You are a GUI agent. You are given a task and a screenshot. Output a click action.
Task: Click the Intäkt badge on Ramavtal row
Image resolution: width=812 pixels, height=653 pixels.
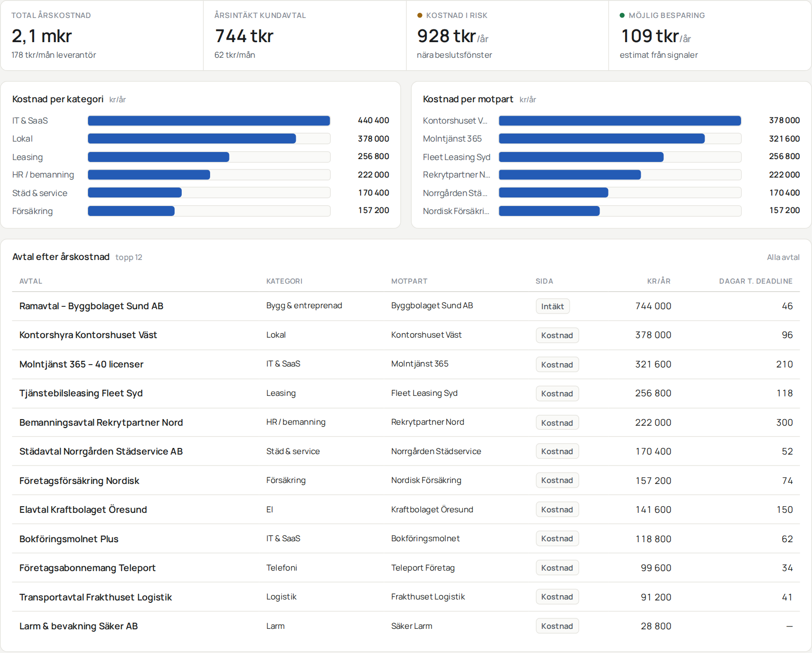553,306
